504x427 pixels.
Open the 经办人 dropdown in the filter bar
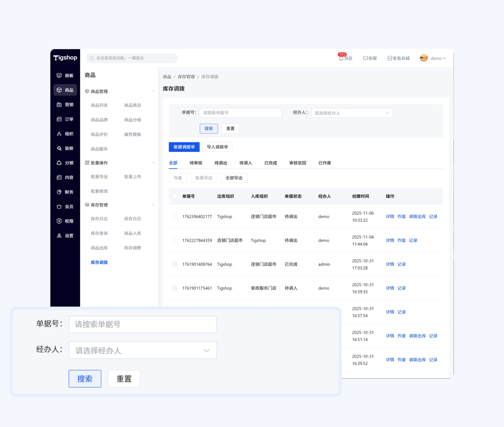click(352, 113)
